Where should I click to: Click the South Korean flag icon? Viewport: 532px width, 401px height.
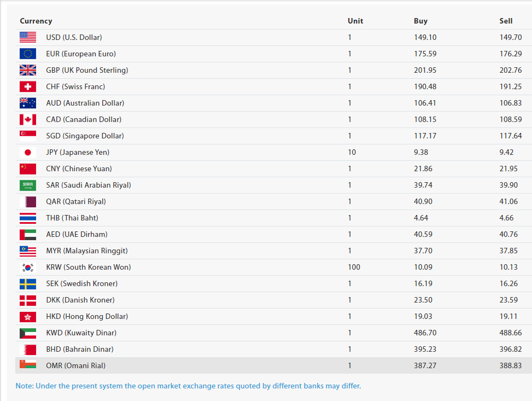[28, 267]
